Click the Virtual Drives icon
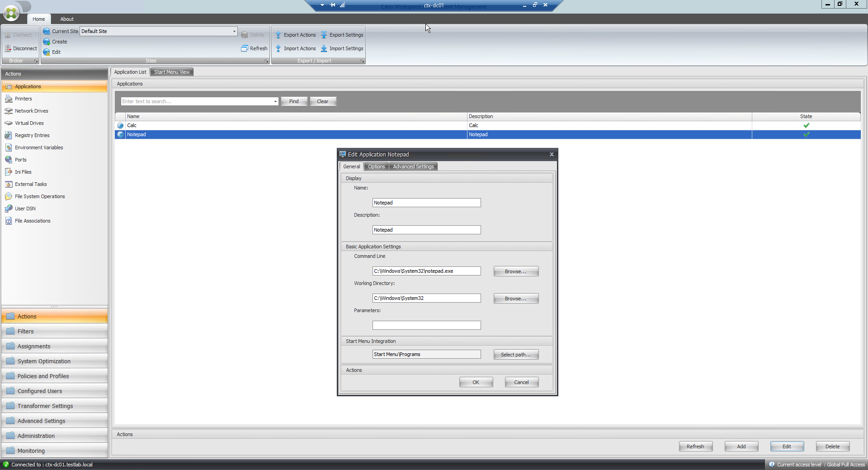 coord(9,123)
